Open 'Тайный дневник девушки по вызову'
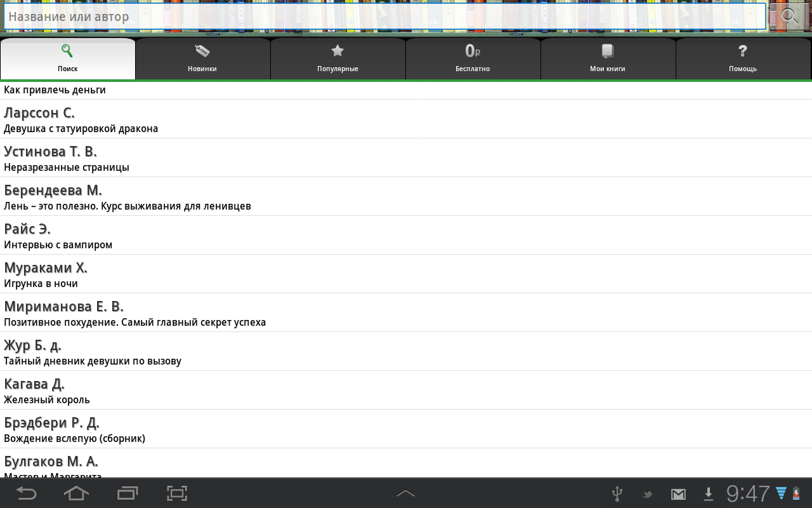 click(x=93, y=361)
